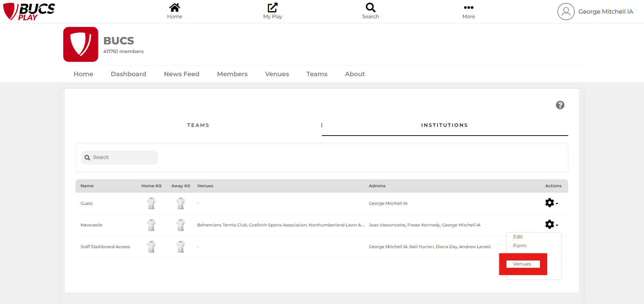Choose Venues from the Newcastle actions menu

click(x=522, y=264)
